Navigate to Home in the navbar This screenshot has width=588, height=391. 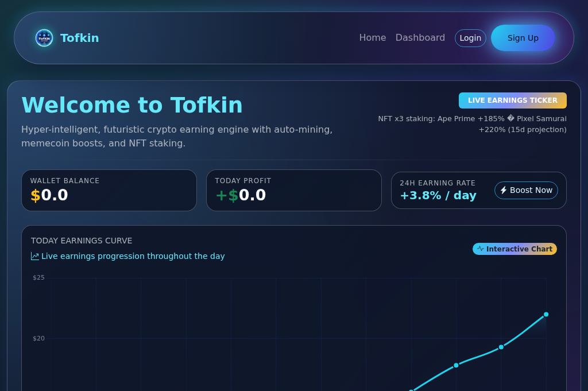click(373, 38)
